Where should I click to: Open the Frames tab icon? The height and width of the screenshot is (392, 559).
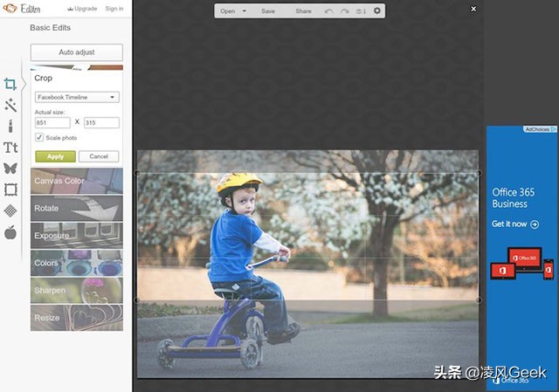[10, 189]
